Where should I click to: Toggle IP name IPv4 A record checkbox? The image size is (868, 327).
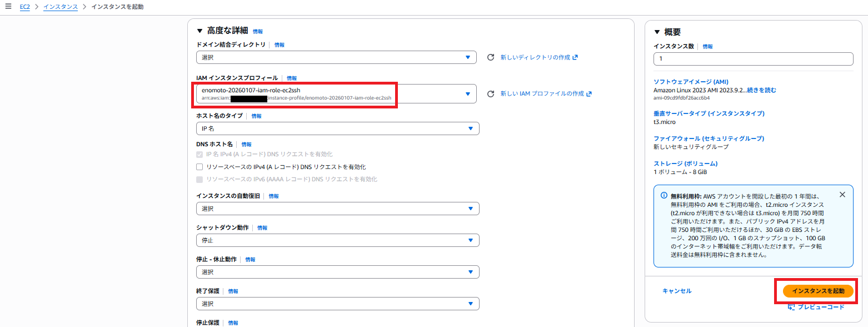point(200,154)
